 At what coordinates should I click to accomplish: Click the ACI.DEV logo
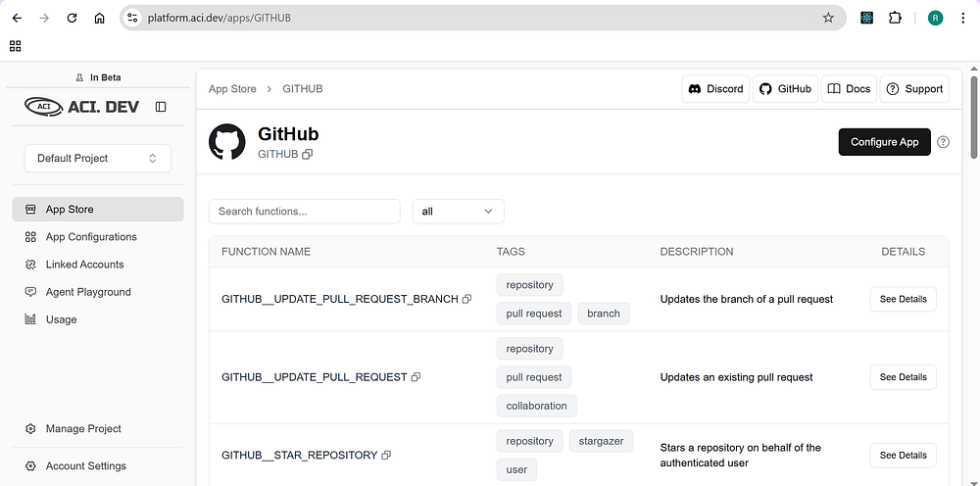pos(82,107)
